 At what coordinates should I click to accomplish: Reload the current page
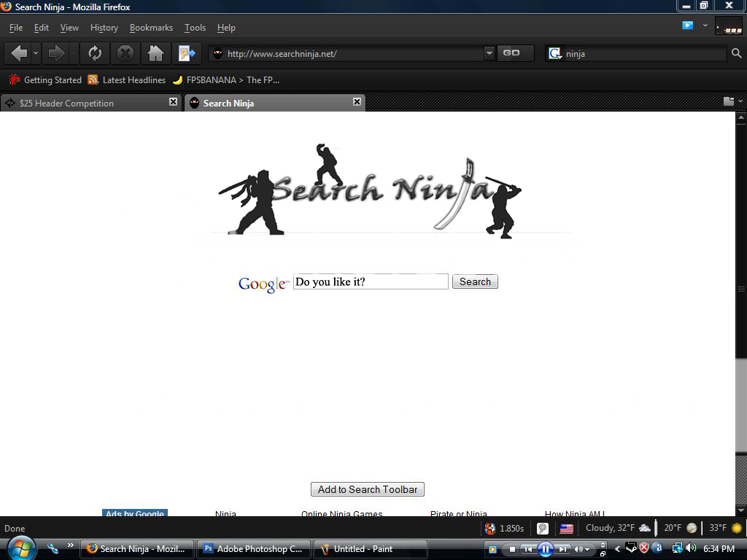pos(95,53)
